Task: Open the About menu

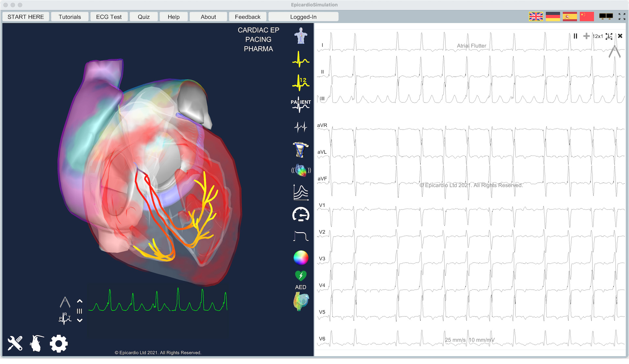Action: click(x=208, y=17)
